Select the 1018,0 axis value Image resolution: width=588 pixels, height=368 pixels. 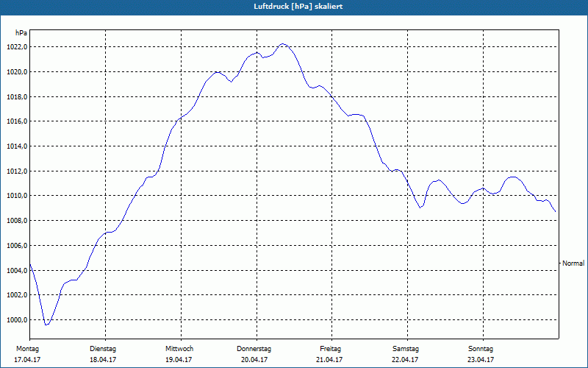[17, 97]
